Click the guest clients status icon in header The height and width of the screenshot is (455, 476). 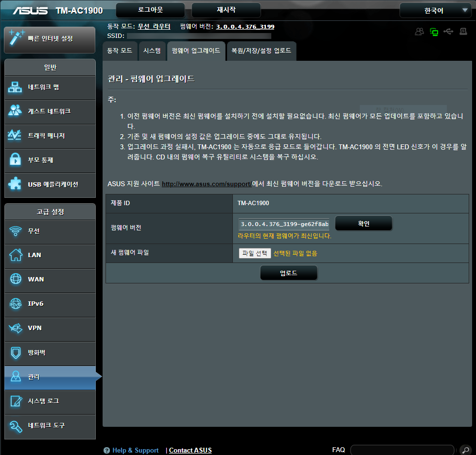(419, 32)
